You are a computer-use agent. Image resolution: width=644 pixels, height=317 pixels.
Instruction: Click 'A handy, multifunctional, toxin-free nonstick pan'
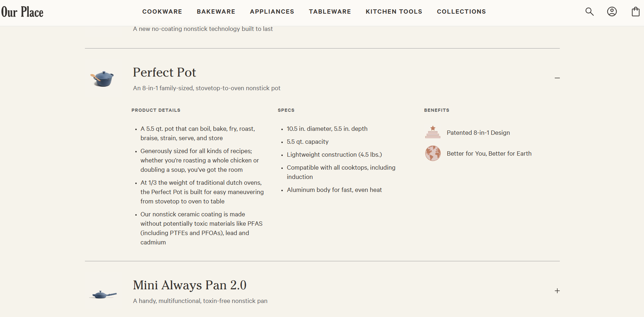(200, 301)
